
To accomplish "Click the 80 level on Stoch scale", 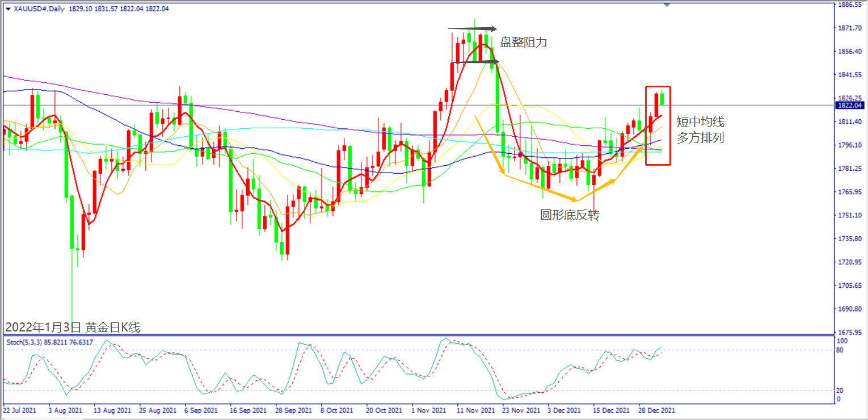I will coord(840,350).
